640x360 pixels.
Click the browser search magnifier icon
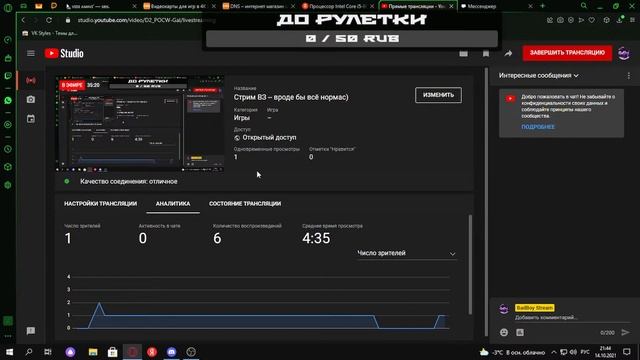point(584,6)
